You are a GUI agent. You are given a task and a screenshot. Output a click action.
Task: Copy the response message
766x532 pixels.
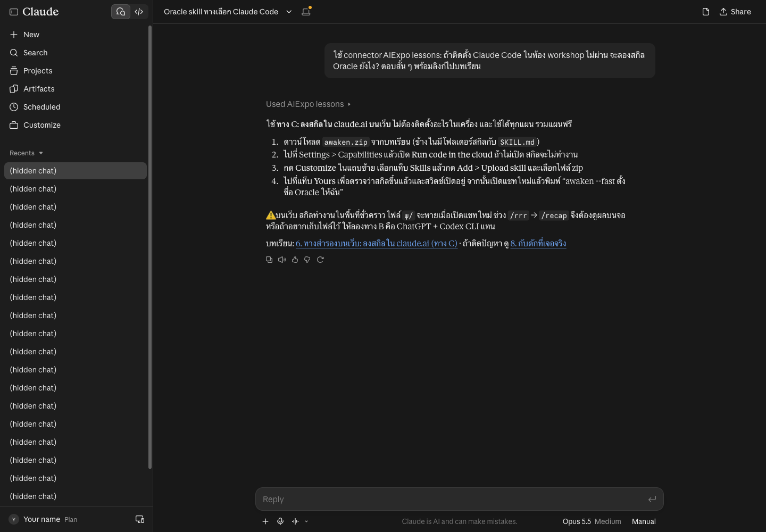(269, 260)
